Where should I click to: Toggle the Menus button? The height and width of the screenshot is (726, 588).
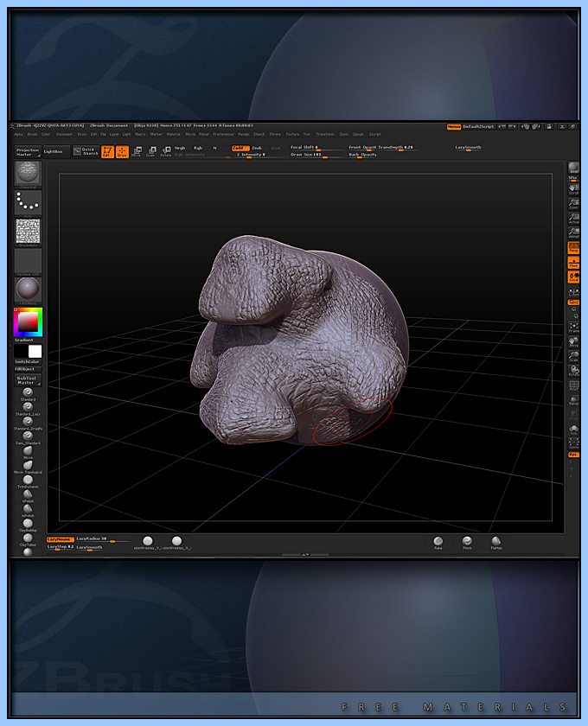(x=454, y=127)
